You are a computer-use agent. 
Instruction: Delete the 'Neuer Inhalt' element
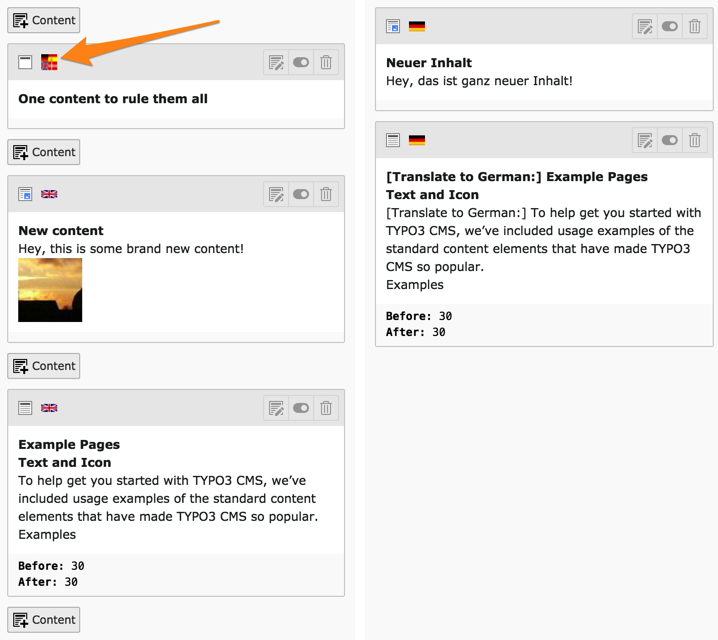click(694, 26)
